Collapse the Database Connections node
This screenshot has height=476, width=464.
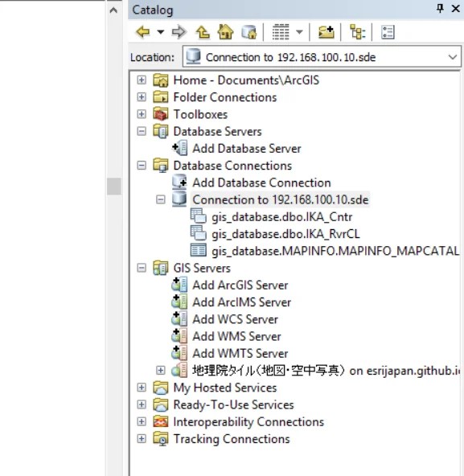[x=142, y=166]
